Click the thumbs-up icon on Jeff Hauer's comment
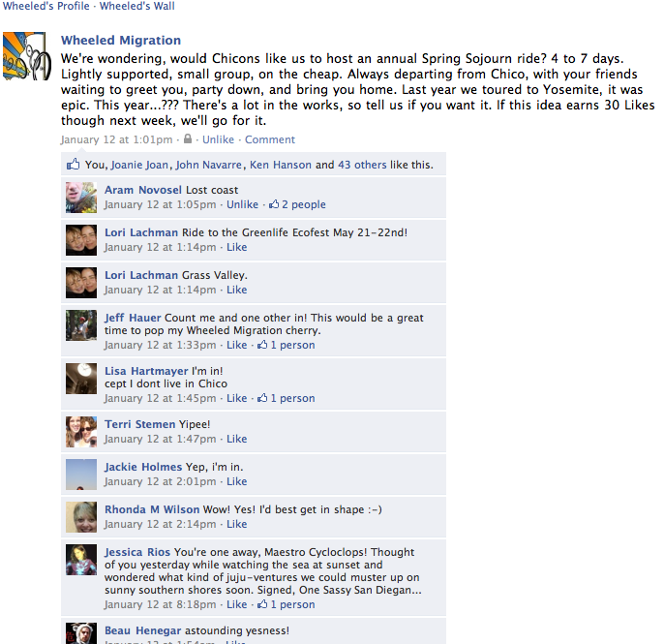This screenshot has width=664, height=644. tap(262, 345)
